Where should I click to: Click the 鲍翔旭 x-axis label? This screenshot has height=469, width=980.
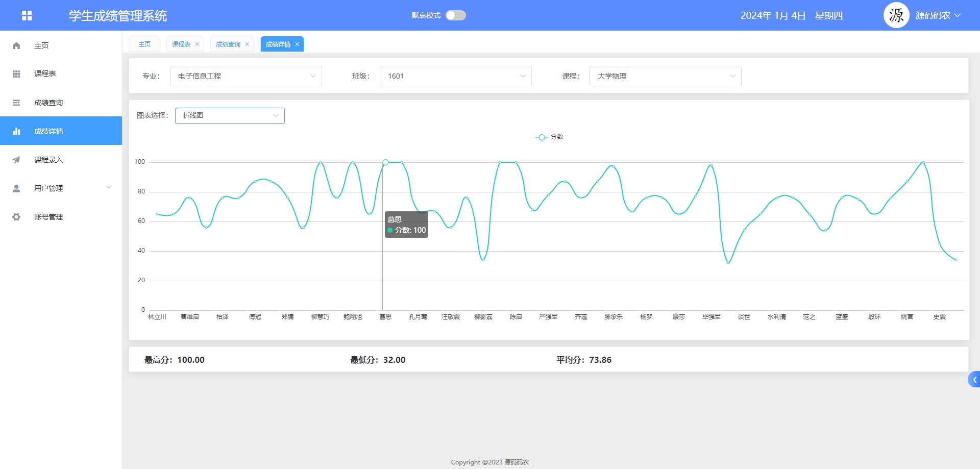pos(353,317)
